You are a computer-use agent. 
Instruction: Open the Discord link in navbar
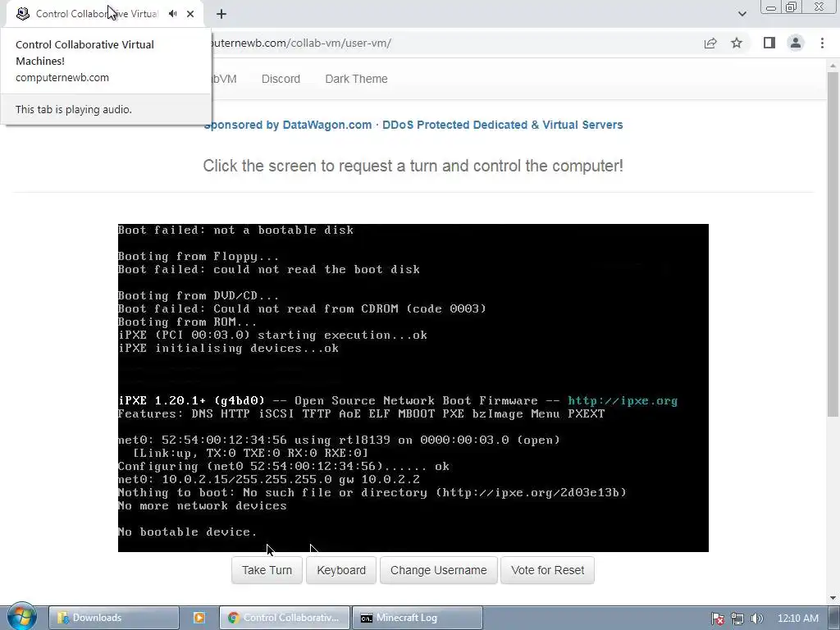[x=281, y=79]
